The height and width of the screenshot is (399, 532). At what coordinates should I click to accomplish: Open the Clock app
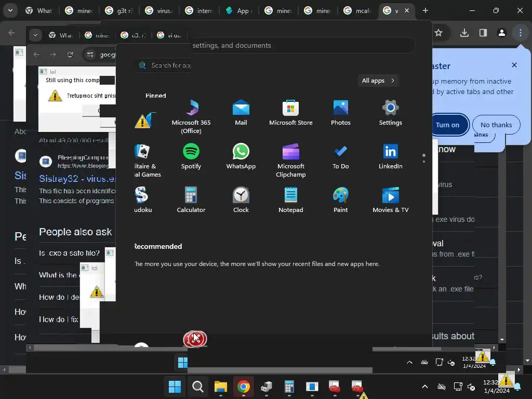[241, 200]
